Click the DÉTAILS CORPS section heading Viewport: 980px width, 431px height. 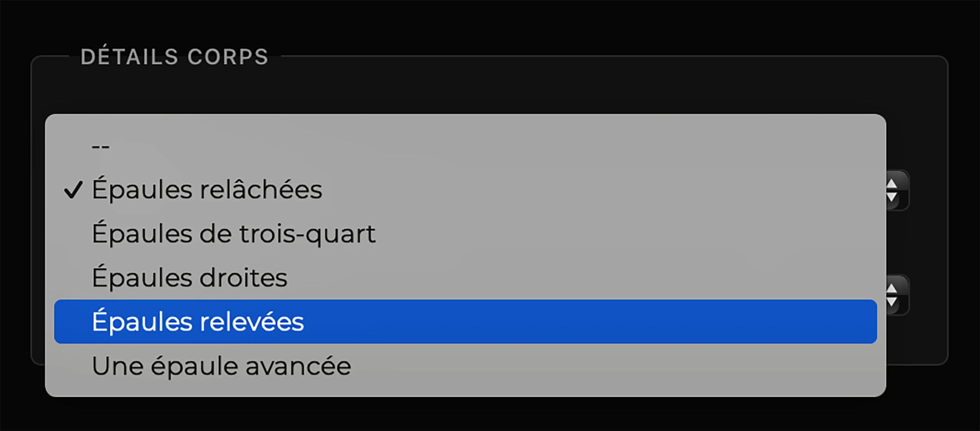point(175,57)
